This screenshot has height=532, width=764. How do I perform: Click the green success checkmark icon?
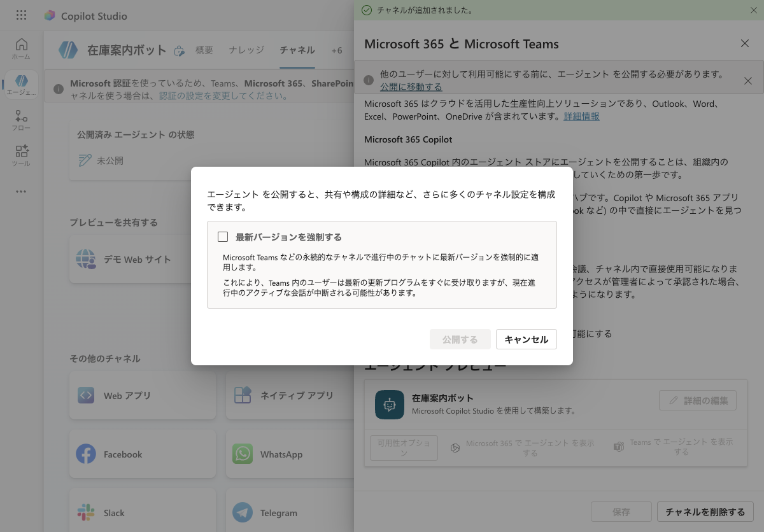366,10
